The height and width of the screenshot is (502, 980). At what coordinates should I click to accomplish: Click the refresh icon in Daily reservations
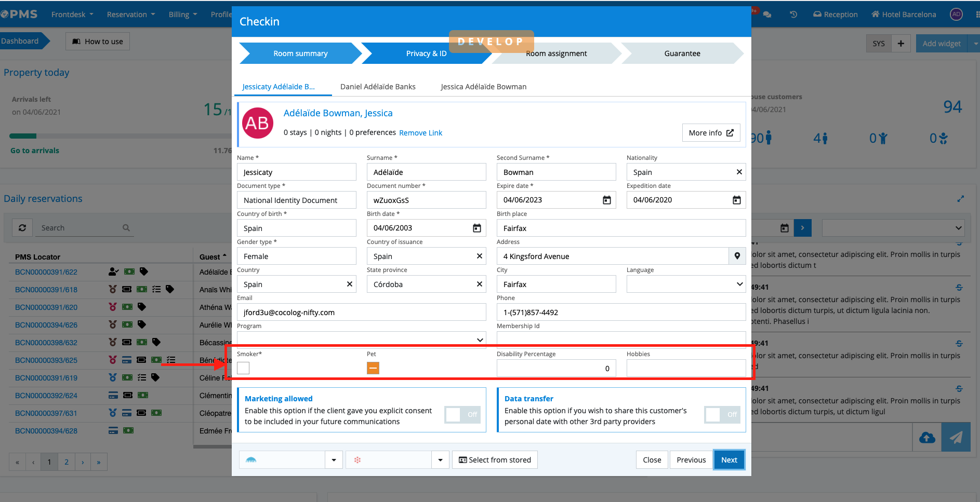pos(22,228)
